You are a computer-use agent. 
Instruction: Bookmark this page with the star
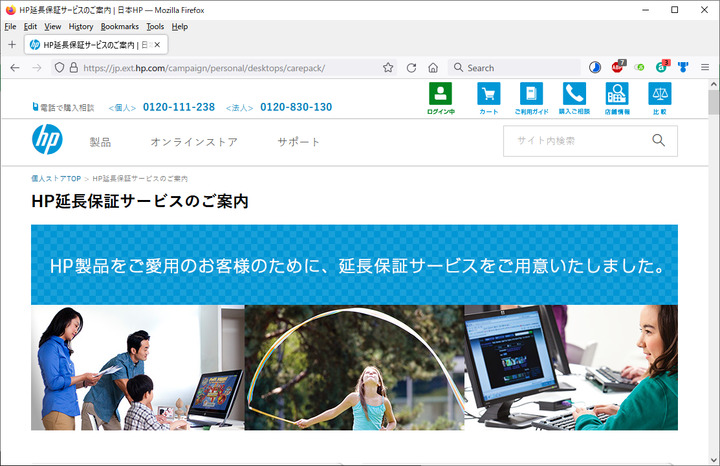(388, 68)
